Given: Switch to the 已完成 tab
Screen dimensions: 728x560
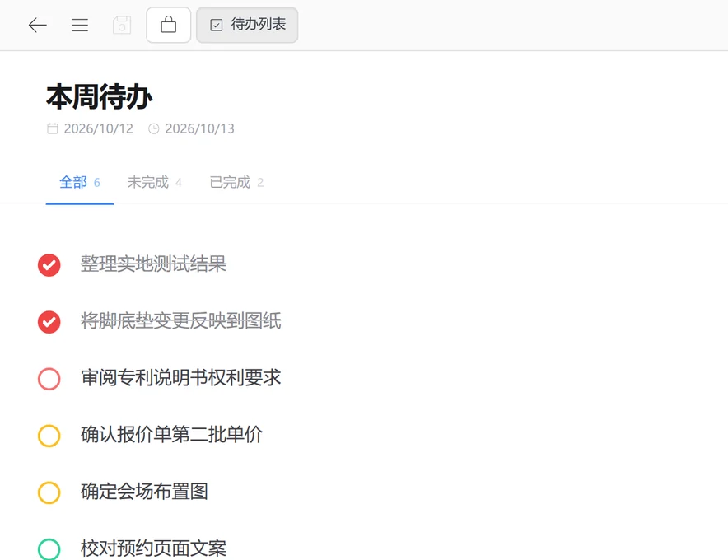Looking at the screenshot, I should pos(237,183).
